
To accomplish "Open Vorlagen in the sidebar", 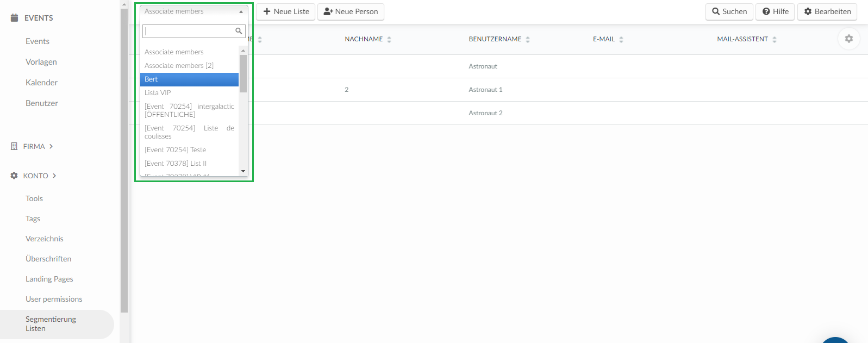I will (41, 62).
